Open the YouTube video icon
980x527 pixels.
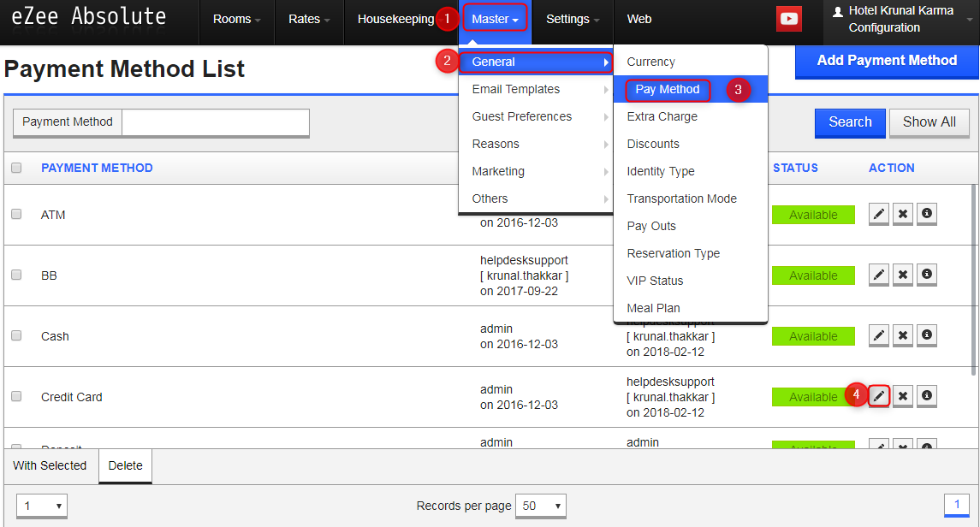tap(789, 19)
